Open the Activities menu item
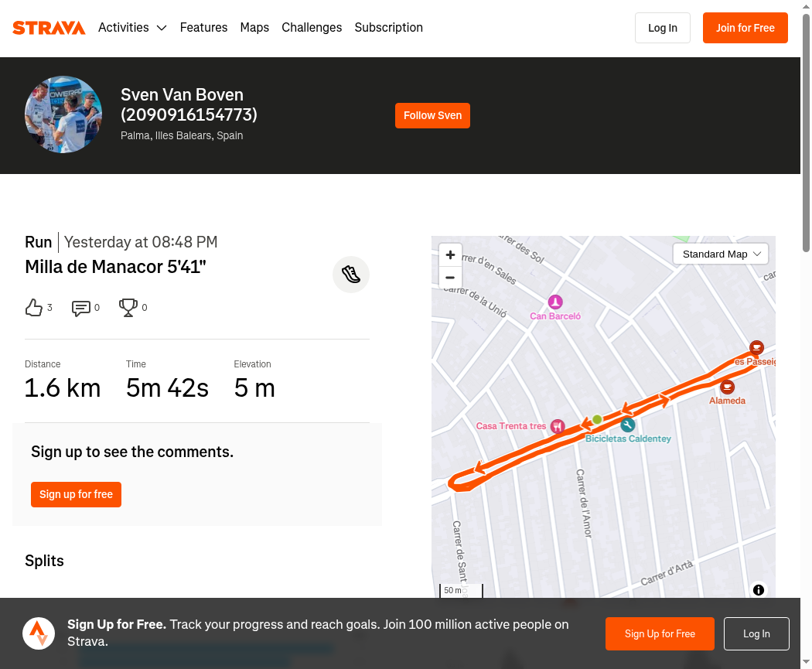This screenshot has height=669, width=812. (x=124, y=27)
